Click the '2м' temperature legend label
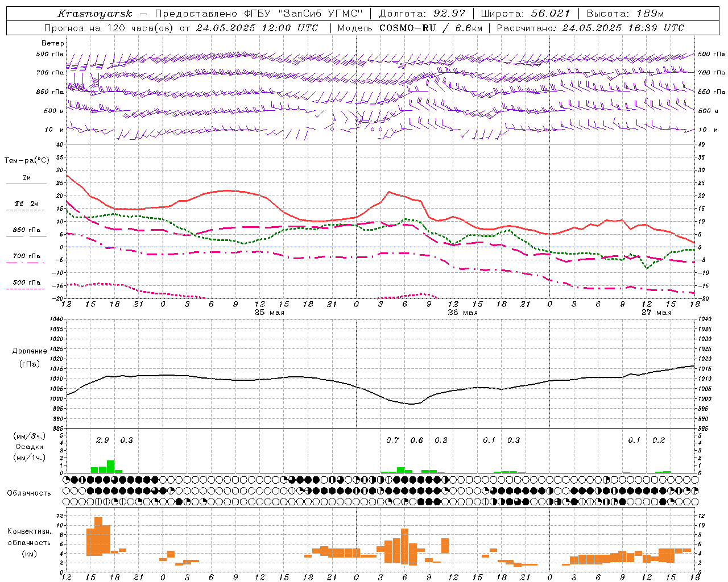Screen dimensions: 728x582 [x=27, y=178]
